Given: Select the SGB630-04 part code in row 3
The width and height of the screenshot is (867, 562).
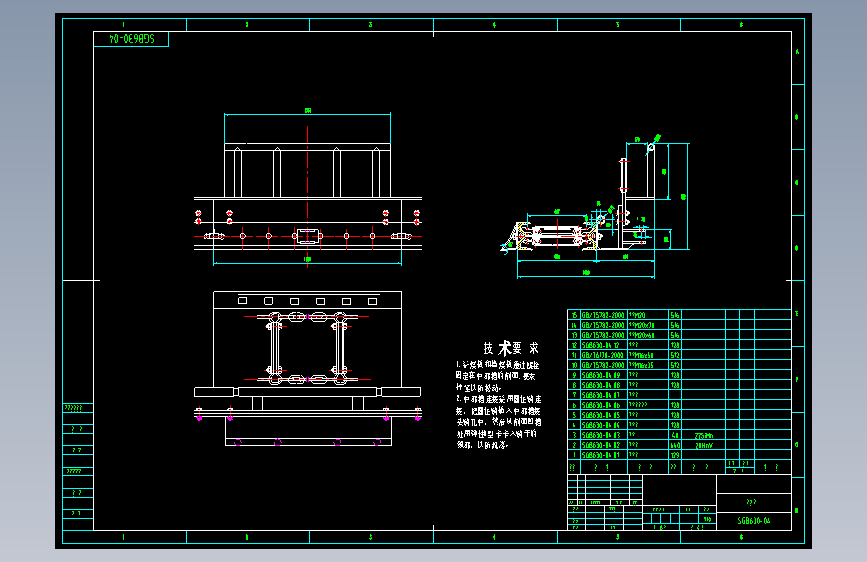Looking at the screenshot, I should pos(601,435).
